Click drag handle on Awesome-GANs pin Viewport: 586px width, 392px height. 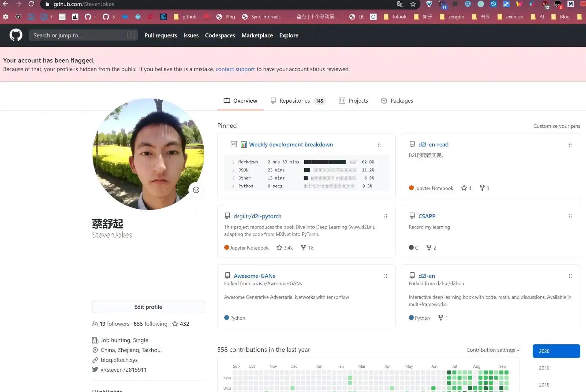click(x=386, y=276)
